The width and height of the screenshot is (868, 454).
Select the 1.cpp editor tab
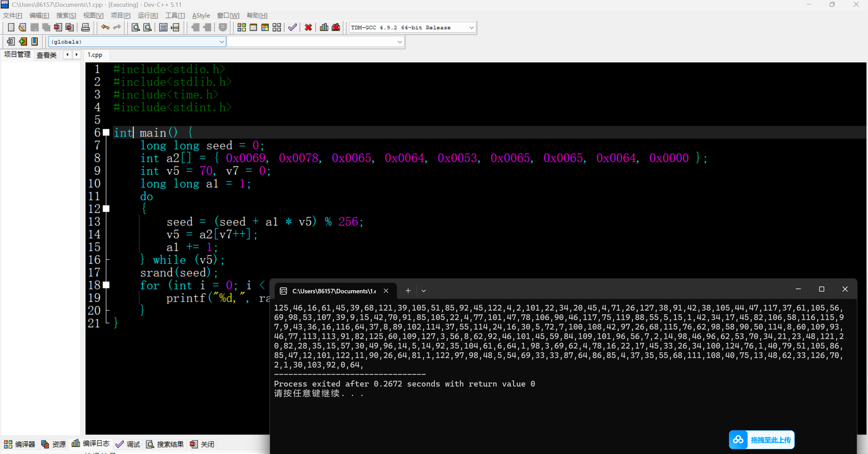95,55
